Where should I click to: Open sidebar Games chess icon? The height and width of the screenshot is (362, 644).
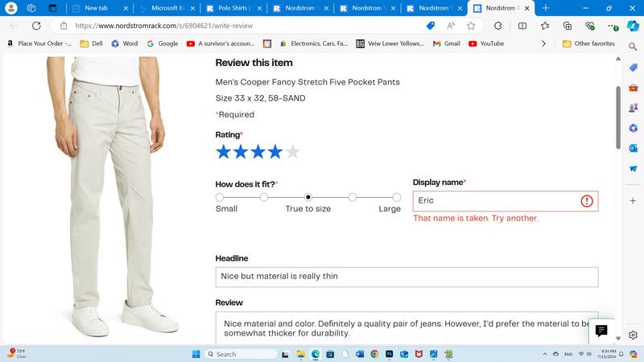633,108
